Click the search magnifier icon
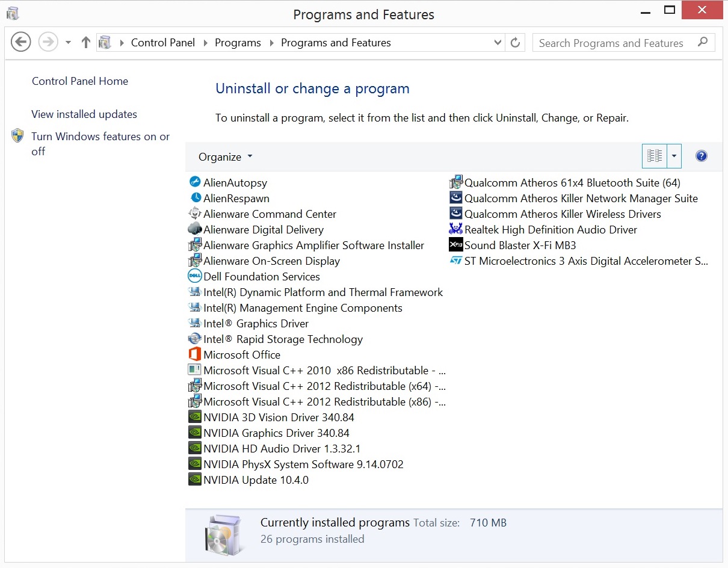Screen dimensions: 728x568 tap(703, 42)
